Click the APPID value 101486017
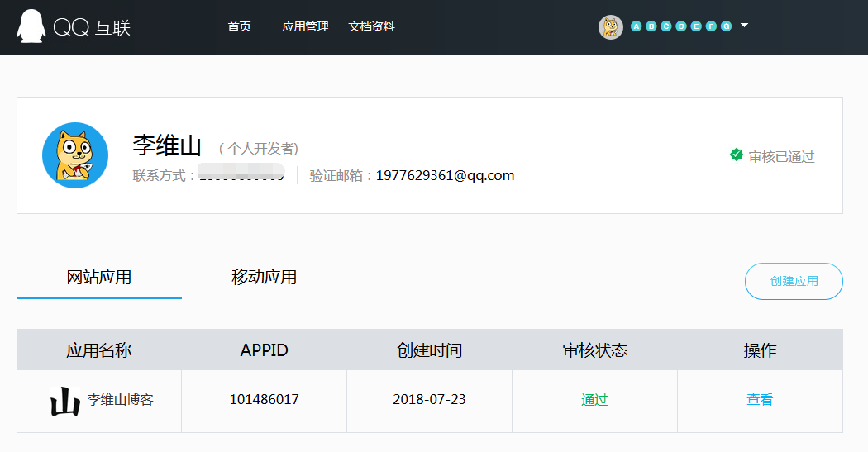 [x=264, y=400]
